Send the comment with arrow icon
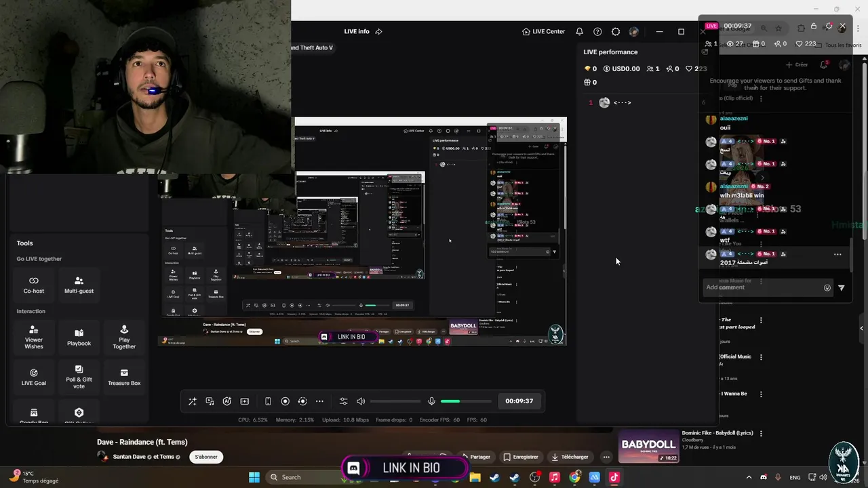Viewport: 868px width, 488px height. 842,287
